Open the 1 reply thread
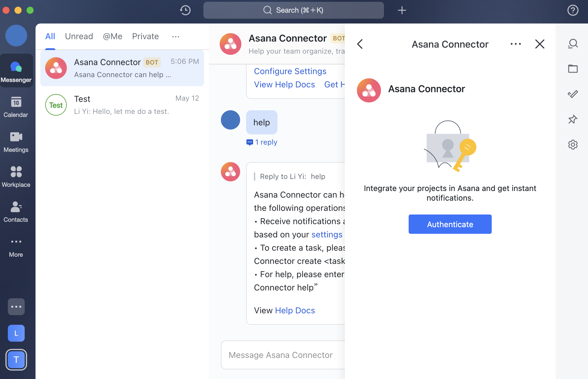The width and height of the screenshot is (588, 379). [262, 142]
